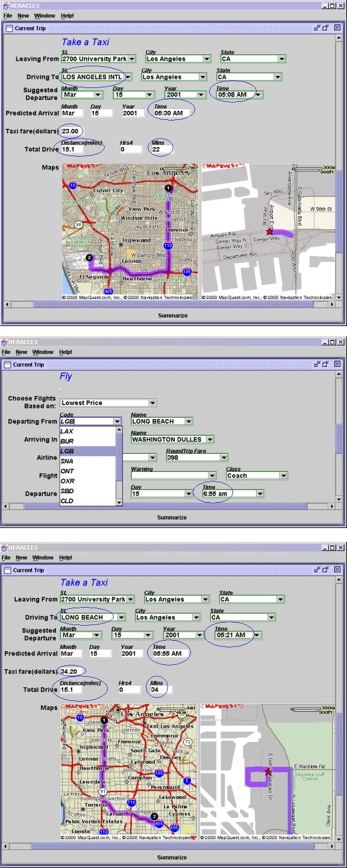The height and width of the screenshot is (868, 347).
Task: Open the Help! menu in the LONG BEACH taxi window
Action: pyautogui.click(x=66, y=558)
